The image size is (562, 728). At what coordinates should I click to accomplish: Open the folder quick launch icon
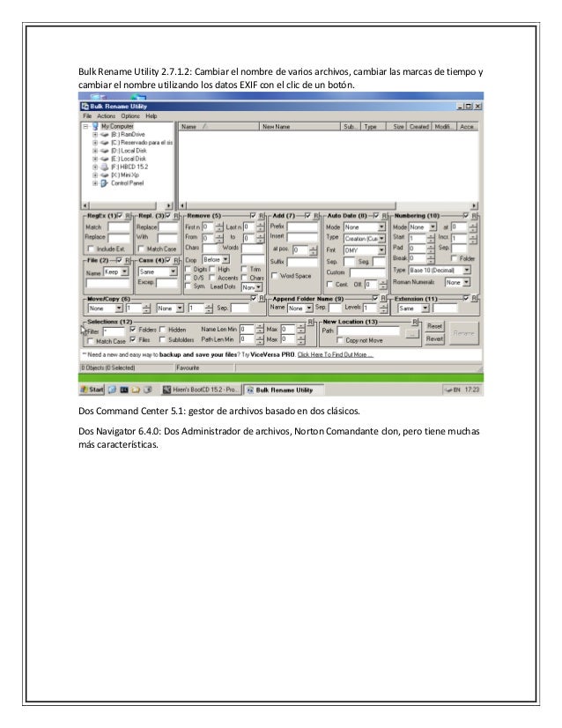point(136,390)
